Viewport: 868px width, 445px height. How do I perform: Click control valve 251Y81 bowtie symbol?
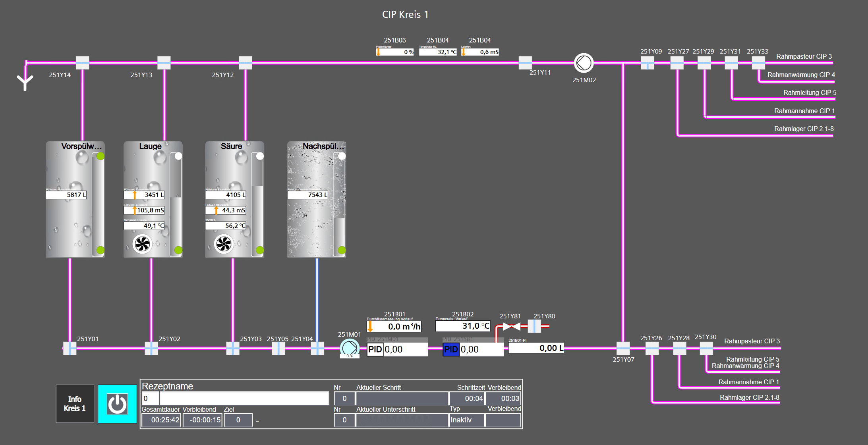pyautogui.click(x=512, y=326)
